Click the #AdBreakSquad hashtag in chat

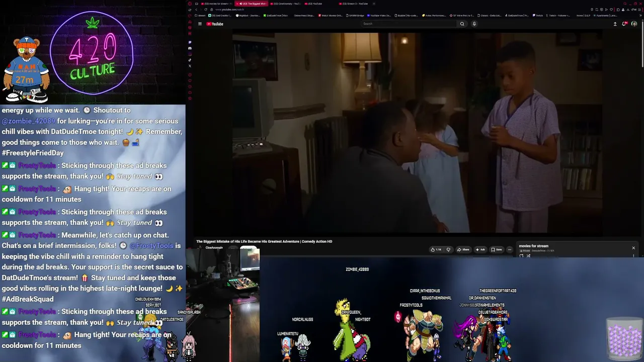[28, 299]
